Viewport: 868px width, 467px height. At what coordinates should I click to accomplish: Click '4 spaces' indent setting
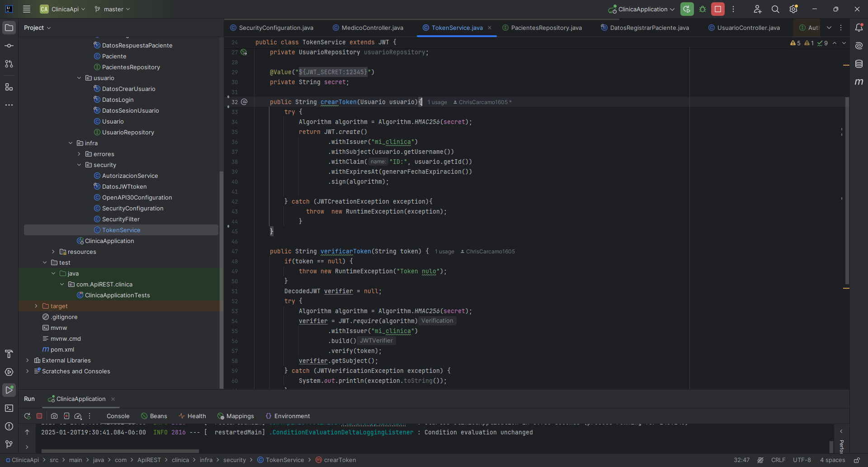tap(833, 460)
